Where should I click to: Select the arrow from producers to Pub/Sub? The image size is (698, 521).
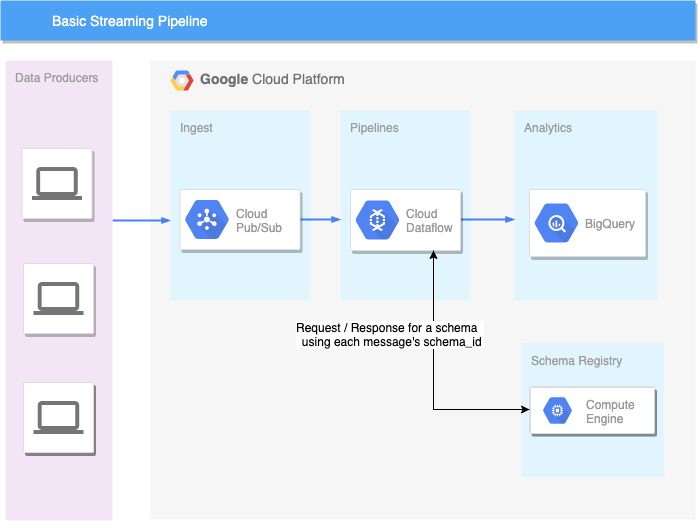(142, 220)
